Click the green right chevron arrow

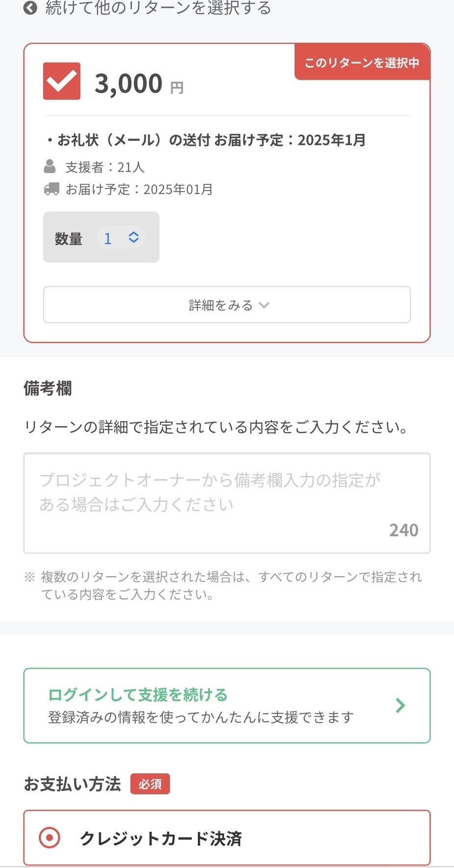401,706
